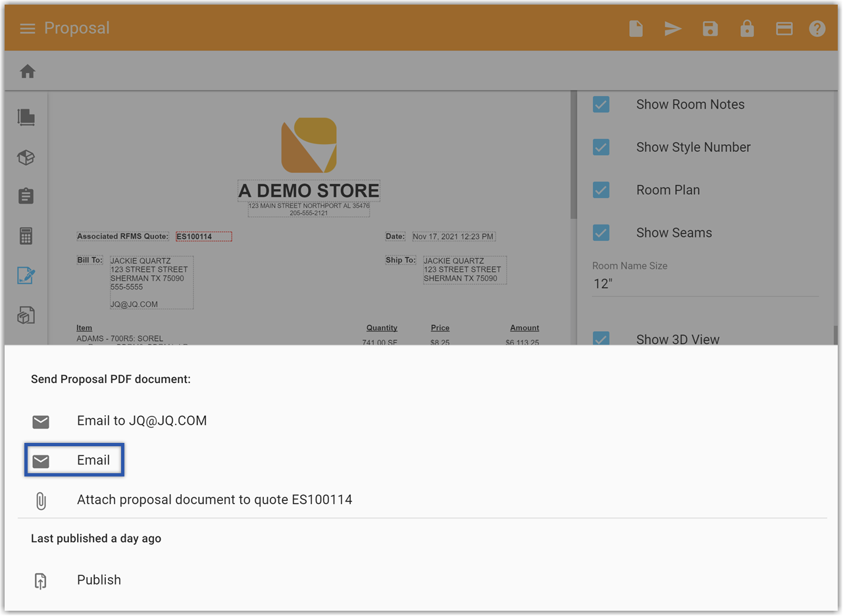Open the hamburger menu next to Proposal

[x=27, y=28]
